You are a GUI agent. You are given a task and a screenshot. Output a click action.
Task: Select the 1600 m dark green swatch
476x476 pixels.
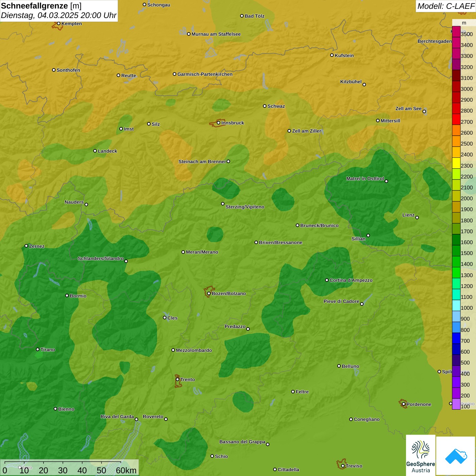[x=456, y=240]
